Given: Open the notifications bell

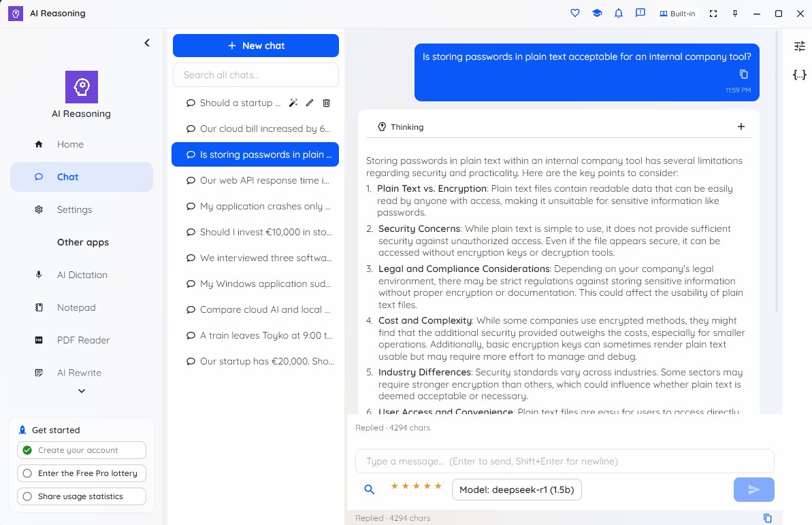Looking at the screenshot, I should [619, 14].
